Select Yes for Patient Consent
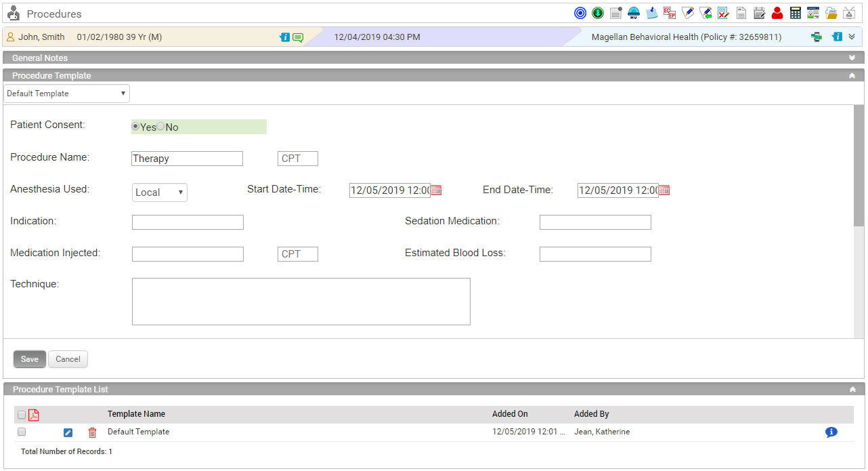868x471 pixels. (135, 127)
